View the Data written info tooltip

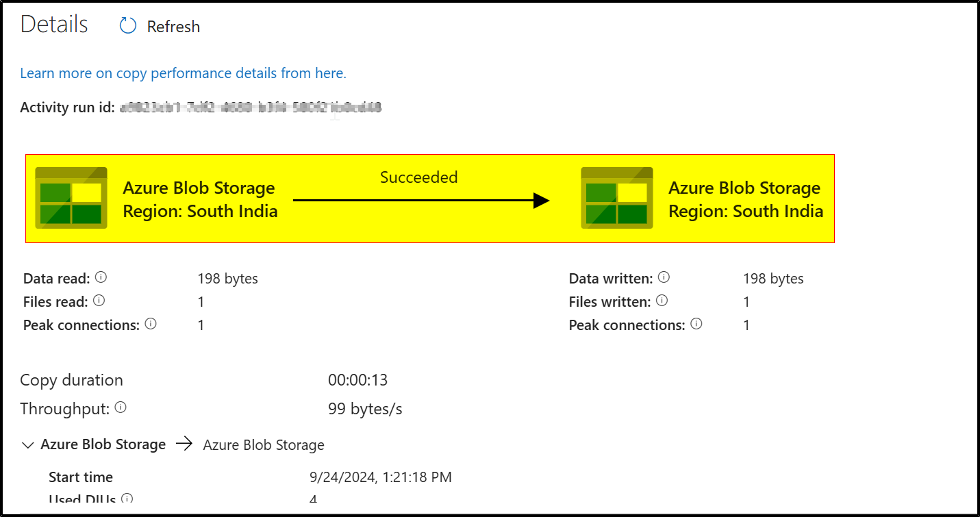pyautogui.click(x=662, y=277)
